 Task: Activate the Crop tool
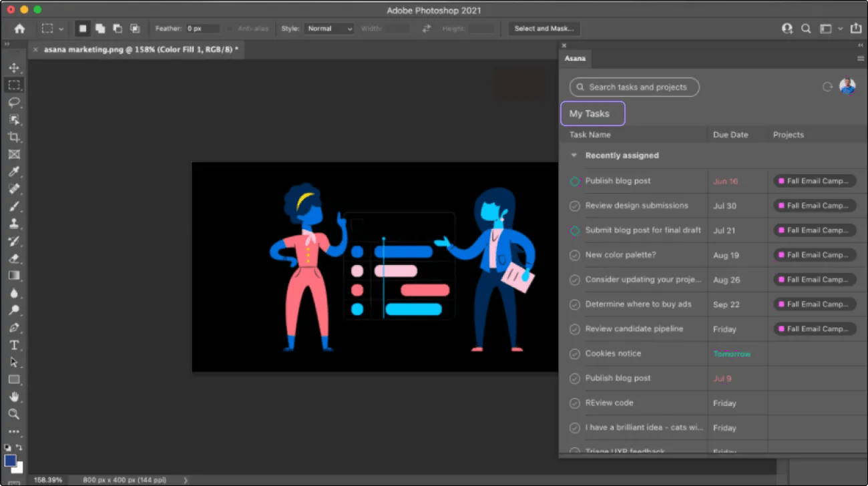pos(14,137)
